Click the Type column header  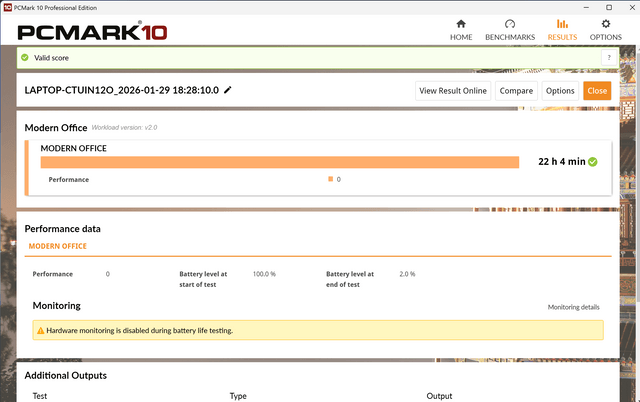coord(238,396)
